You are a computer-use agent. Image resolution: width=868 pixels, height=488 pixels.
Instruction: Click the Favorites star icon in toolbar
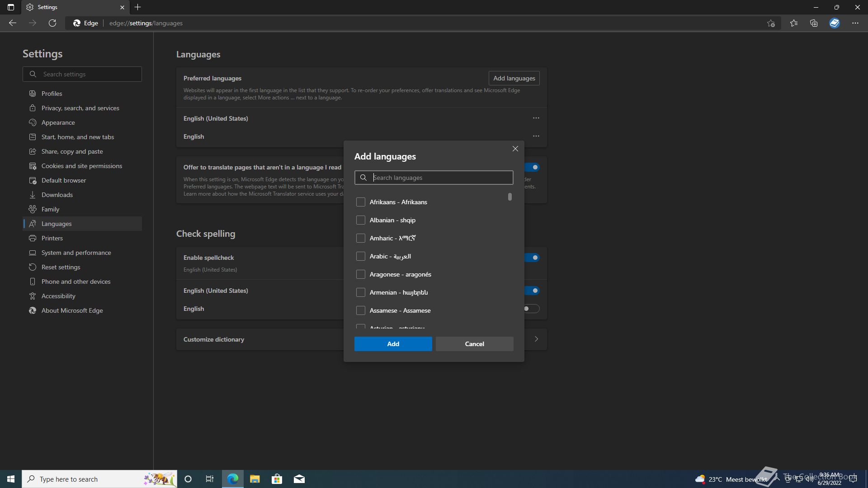point(794,23)
